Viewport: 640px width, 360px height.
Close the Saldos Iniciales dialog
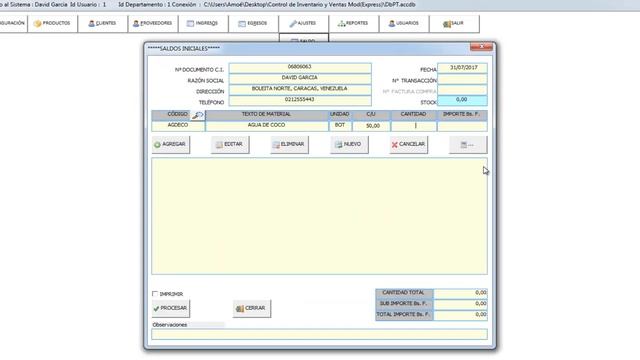(481, 47)
